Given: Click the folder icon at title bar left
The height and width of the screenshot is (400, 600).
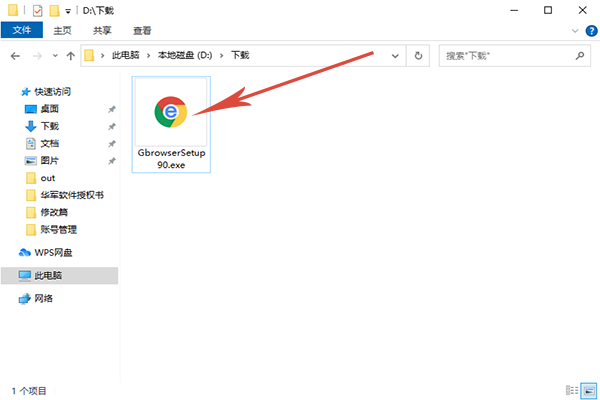Looking at the screenshot, I should click(x=13, y=10).
